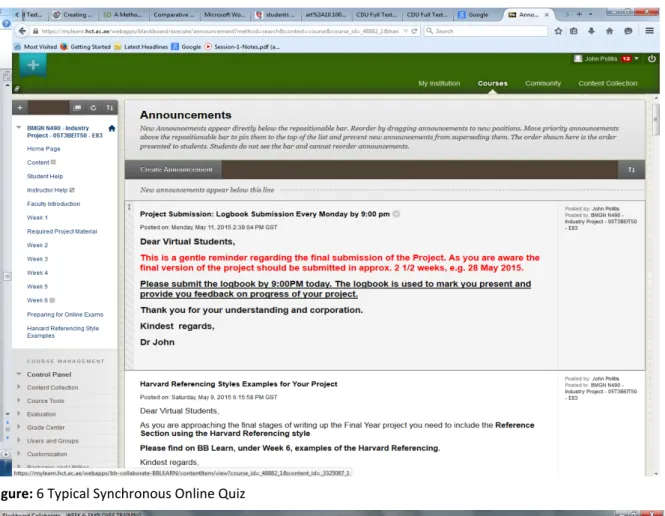This screenshot has width=665, height=516.
Task: Open the Content Collection tab
Action: click(608, 84)
